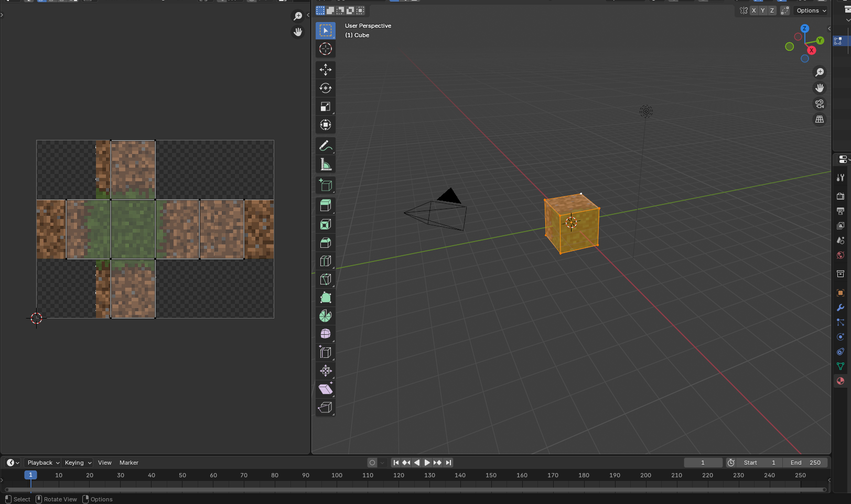
Task: Open the World properties tab
Action: pos(841,255)
